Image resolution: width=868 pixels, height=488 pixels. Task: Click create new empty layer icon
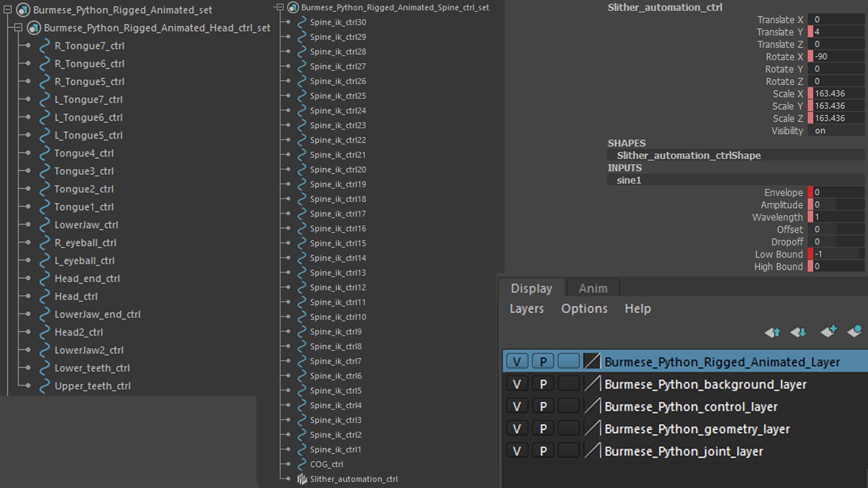pyautogui.click(x=829, y=332)
